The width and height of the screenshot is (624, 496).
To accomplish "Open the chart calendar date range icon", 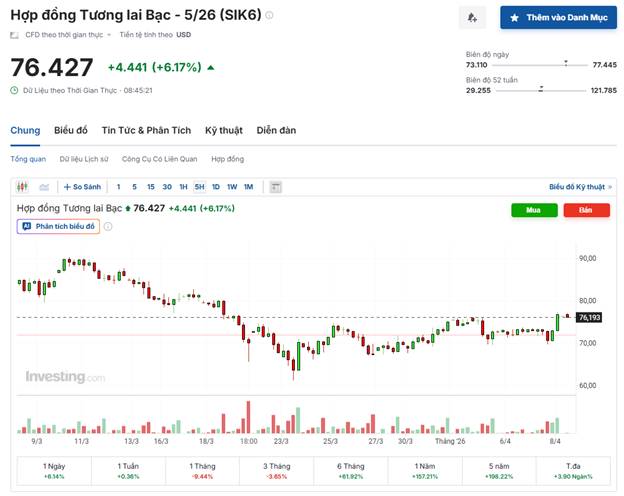I will 275,187.
